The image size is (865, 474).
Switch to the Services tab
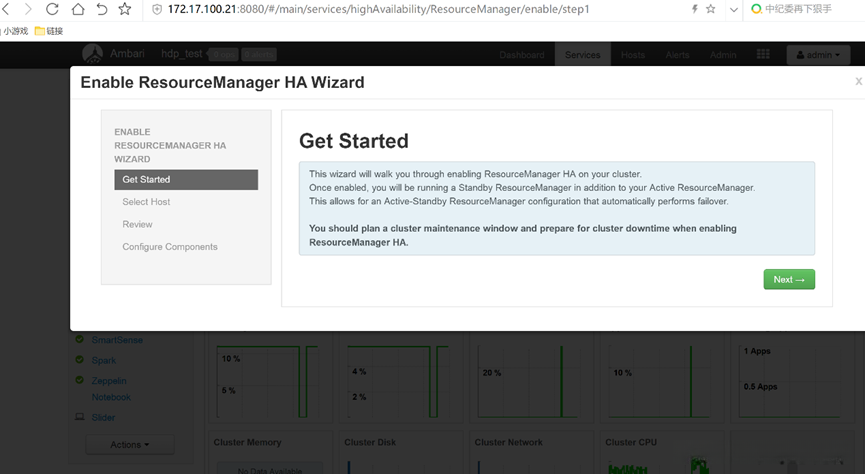point(583,55)
